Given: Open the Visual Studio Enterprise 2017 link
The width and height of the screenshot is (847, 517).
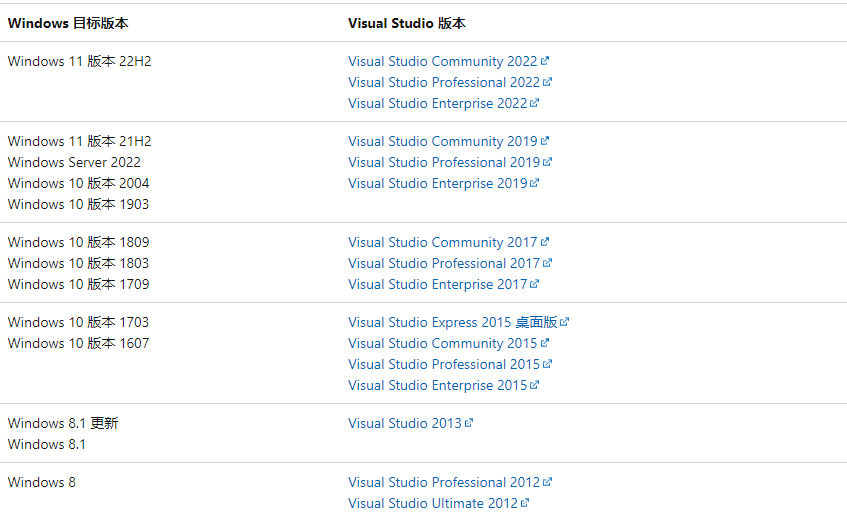Looking at the screenshot, I should pyautogui.click(x=438, y=284).
